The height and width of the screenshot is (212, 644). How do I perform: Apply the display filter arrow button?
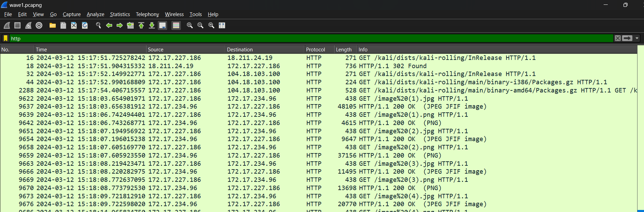pyautogui.click(x=627, y=38)
